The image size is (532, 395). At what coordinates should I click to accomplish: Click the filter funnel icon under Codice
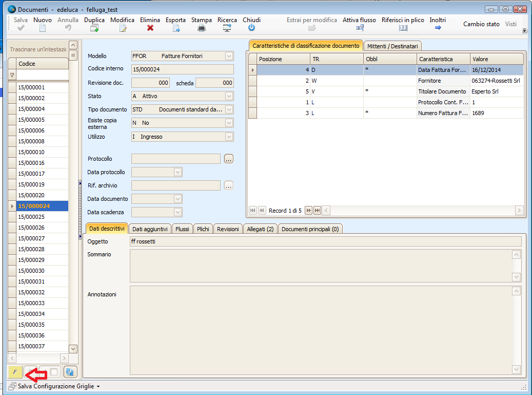tap(12, 75)
